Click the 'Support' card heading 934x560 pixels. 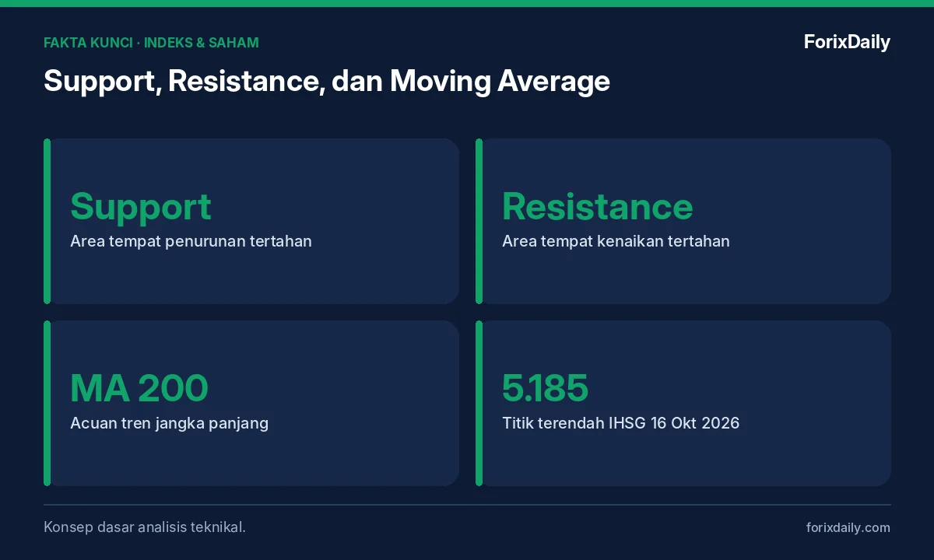141,207
